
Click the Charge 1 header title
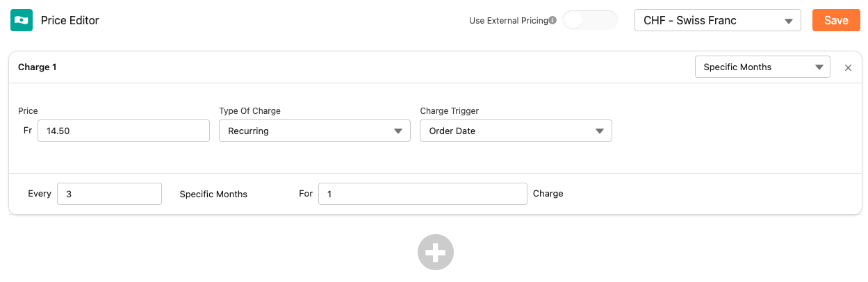pyautogui.click(x=37, y=67)
